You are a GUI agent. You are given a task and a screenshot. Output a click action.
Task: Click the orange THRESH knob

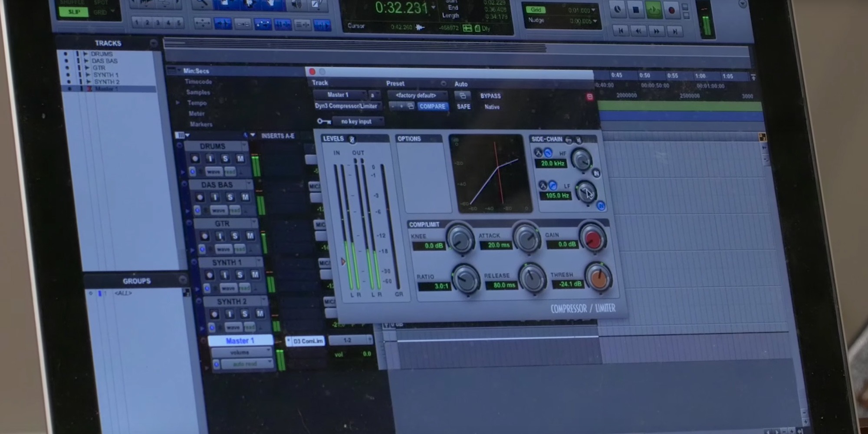pyautogui.click(x=599, y=277)
